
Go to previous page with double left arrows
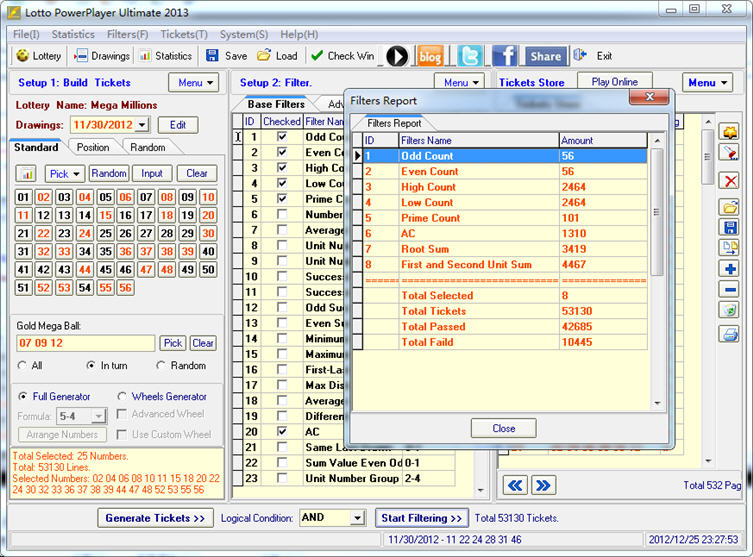[x=515, y=485]
